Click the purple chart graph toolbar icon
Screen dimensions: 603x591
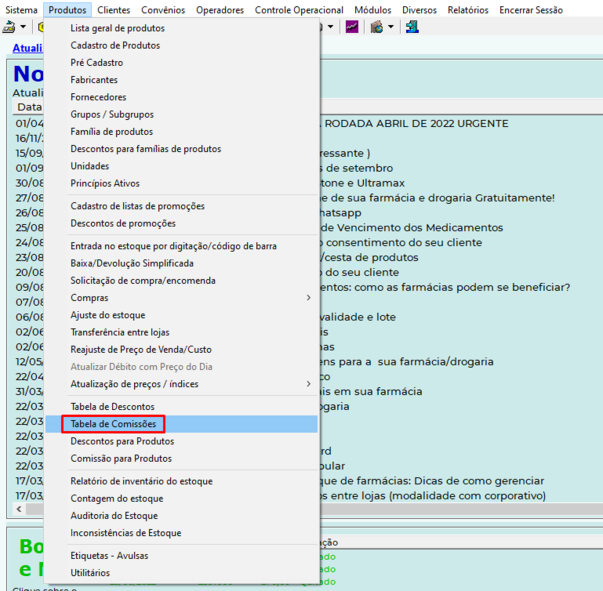352,27
